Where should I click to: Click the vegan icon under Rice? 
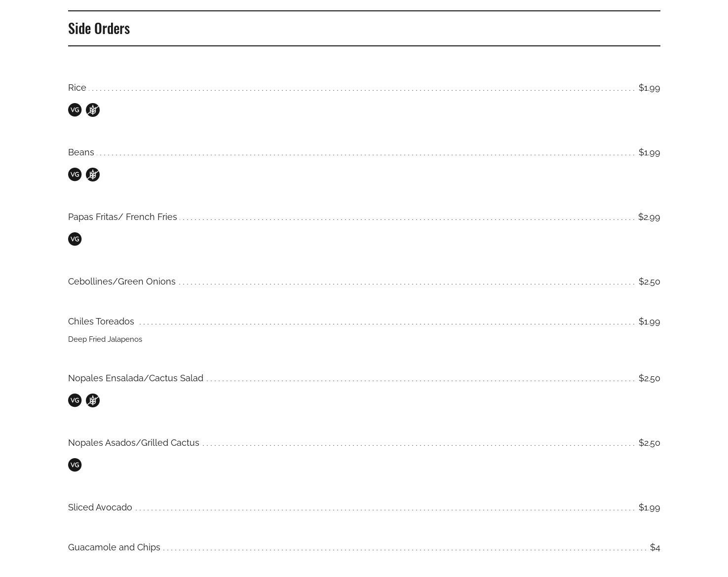pos(75,110)
